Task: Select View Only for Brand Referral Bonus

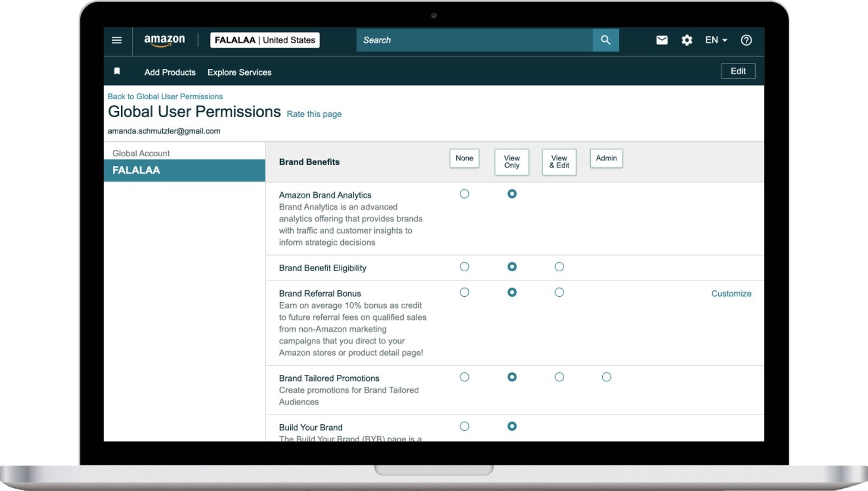Action: pyautogui.click(x=512, y=292)
